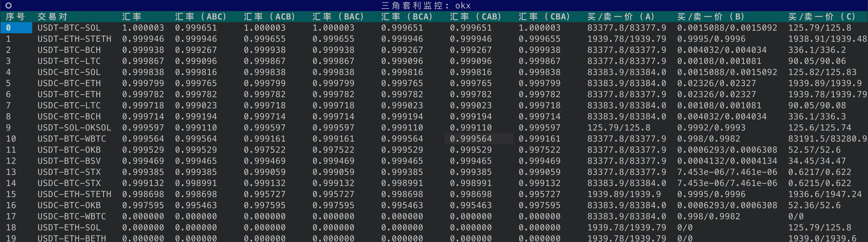Click the 1939.0/1939.6 BETH price cell

(x=822, y=238)
